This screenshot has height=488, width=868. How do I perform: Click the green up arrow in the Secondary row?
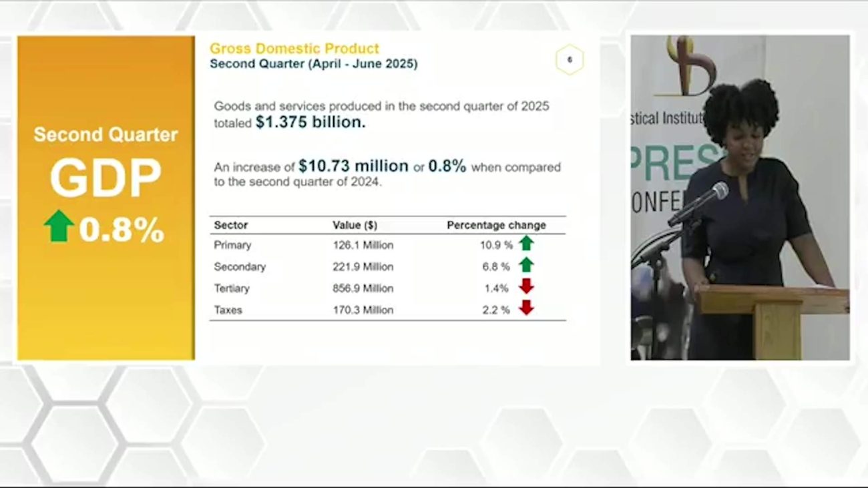(x=526, y=265)
